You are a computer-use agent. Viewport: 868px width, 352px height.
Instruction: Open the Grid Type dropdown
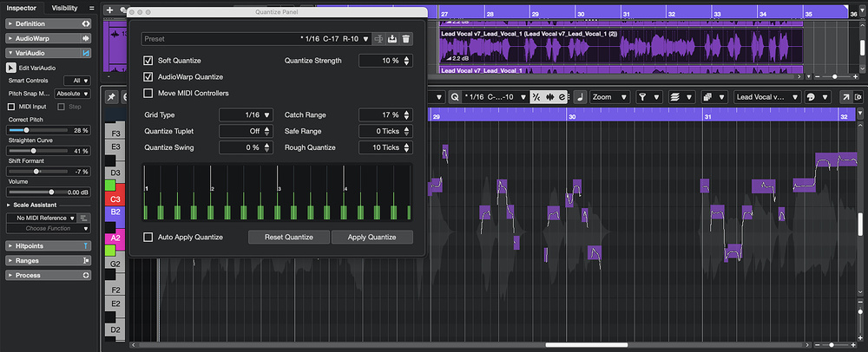(x=246, y=114)
